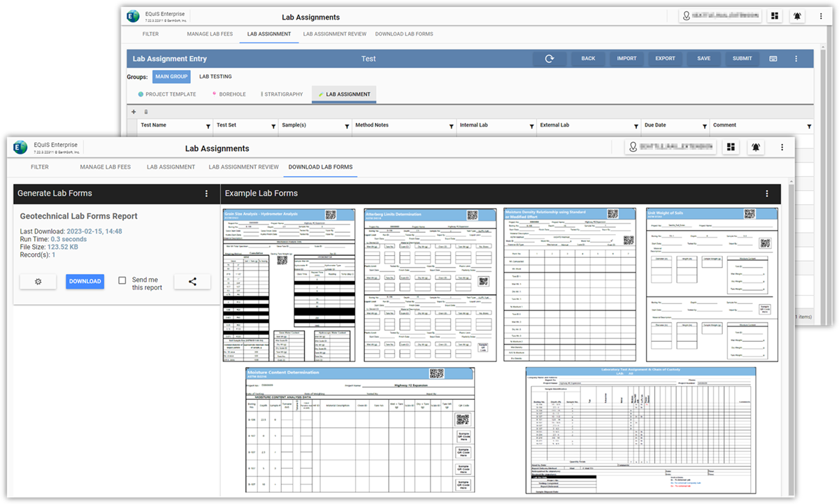Viewport: 839px width, 504px height.
Task: Submit the lab assignment entry
Action: [741, 59]
